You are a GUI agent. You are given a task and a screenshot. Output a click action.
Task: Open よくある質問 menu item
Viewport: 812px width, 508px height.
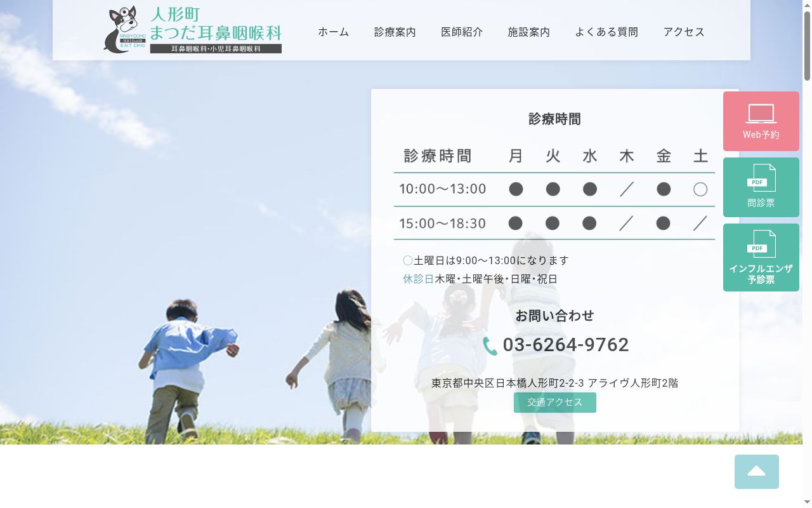coord(606,32)
